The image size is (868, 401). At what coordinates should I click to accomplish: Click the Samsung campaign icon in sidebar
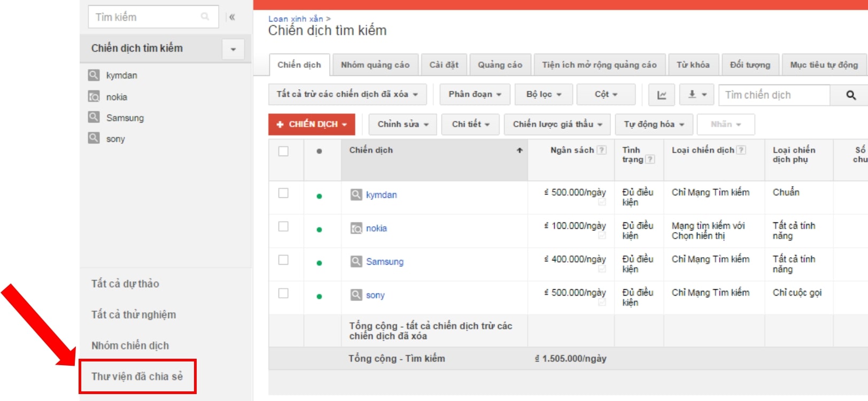(x=94, y=117)
